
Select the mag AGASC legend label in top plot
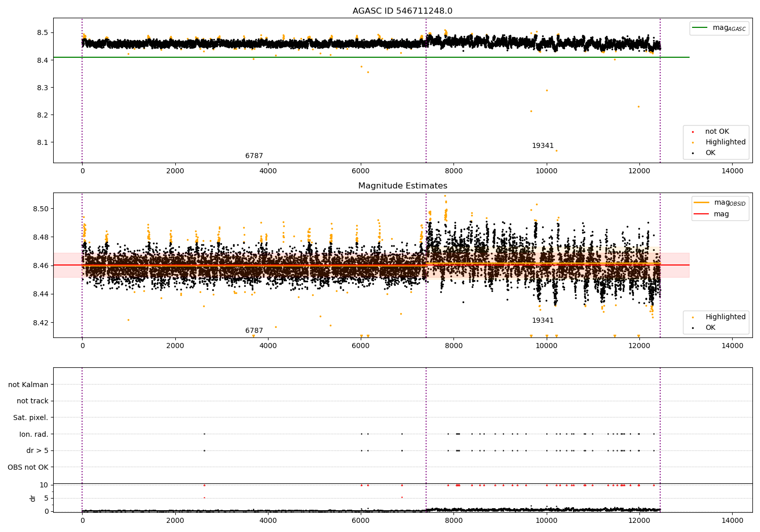729,28
